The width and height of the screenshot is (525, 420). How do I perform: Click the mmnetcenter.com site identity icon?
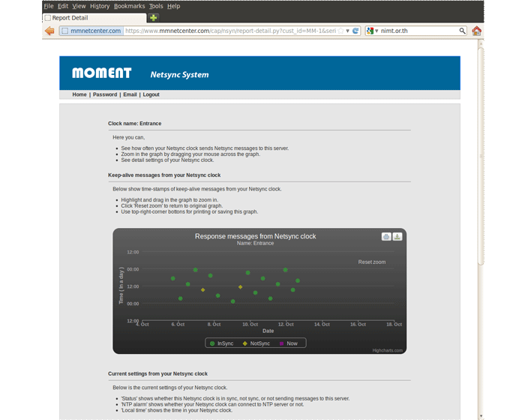[x=65, y=31]
